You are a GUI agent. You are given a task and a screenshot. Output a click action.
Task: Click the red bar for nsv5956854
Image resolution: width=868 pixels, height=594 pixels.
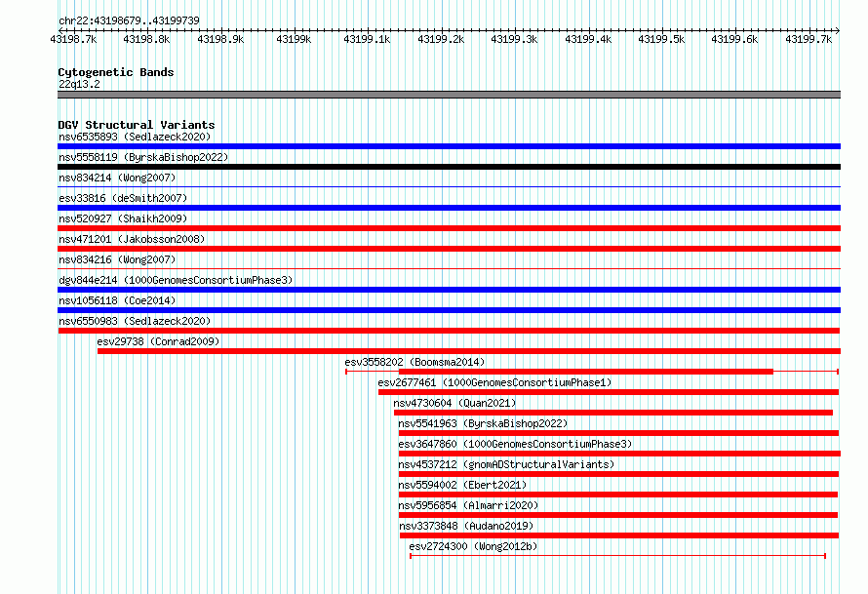(x=618, y=515)
